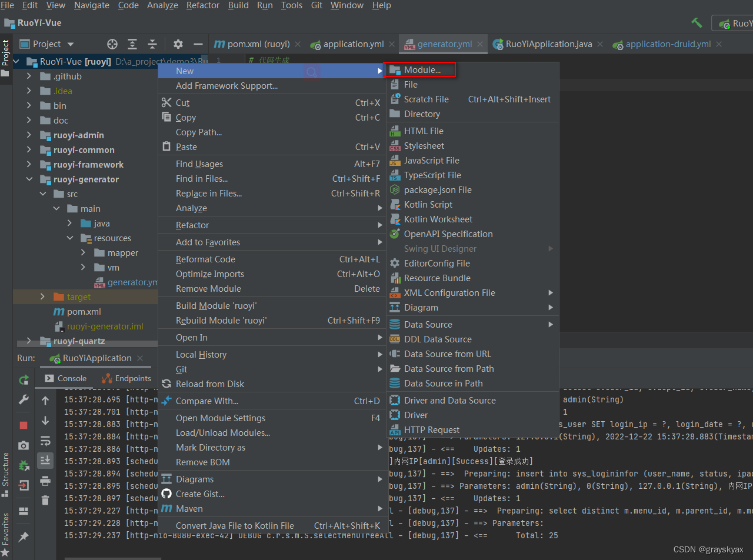Click the print icon in console toolbar
This screenshot has width=753, height=560.
pos(45,481)
